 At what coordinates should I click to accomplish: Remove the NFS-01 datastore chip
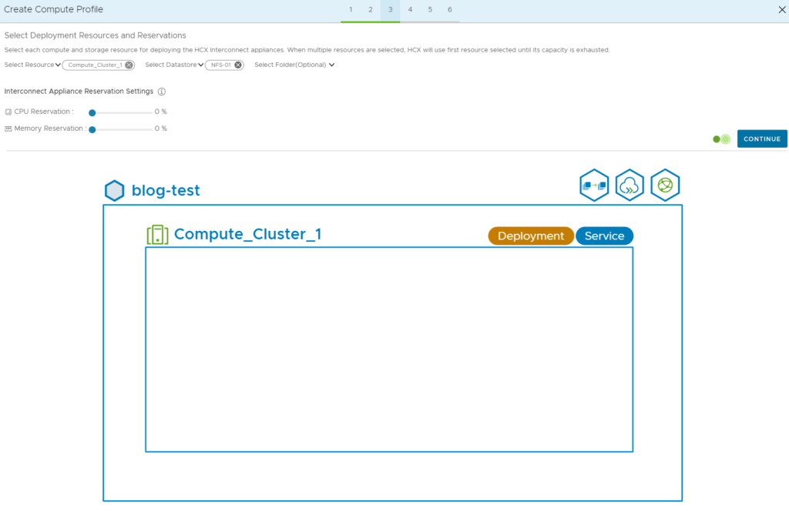[x=238, y=65]
